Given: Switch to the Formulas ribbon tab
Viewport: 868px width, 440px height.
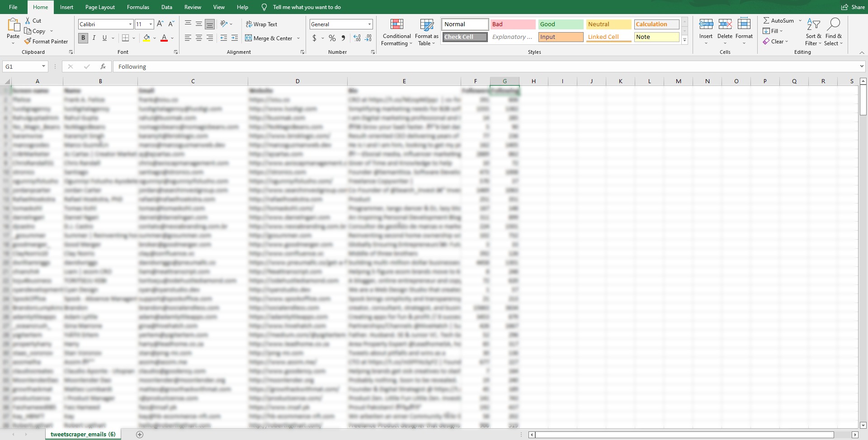Looking at the screenshot, I should pos(138,7).
